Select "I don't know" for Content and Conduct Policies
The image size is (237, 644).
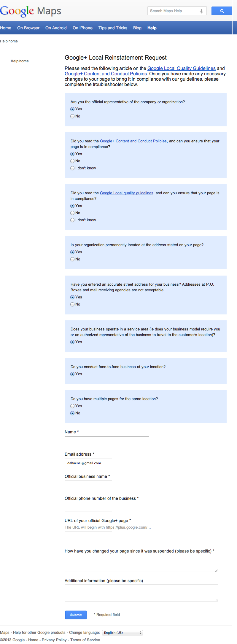click(x=72, y=168)
